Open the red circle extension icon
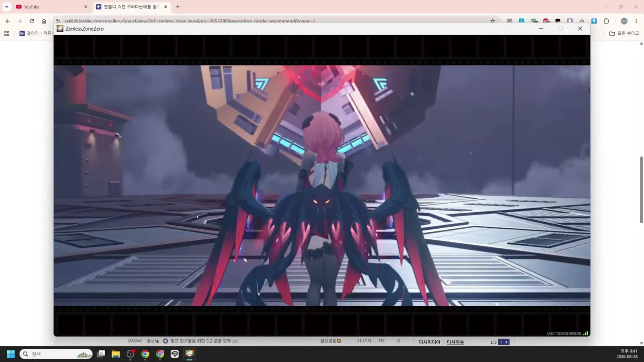 coord(546,21)
